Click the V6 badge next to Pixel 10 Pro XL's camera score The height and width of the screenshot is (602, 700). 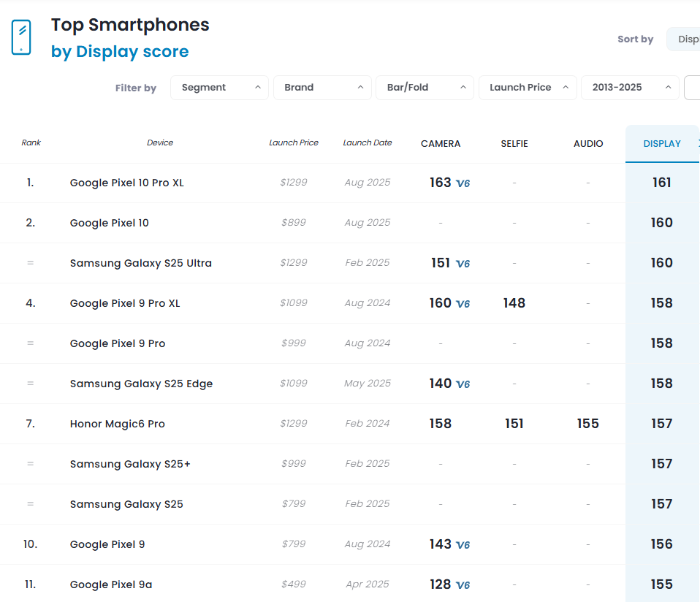point(462,183)
